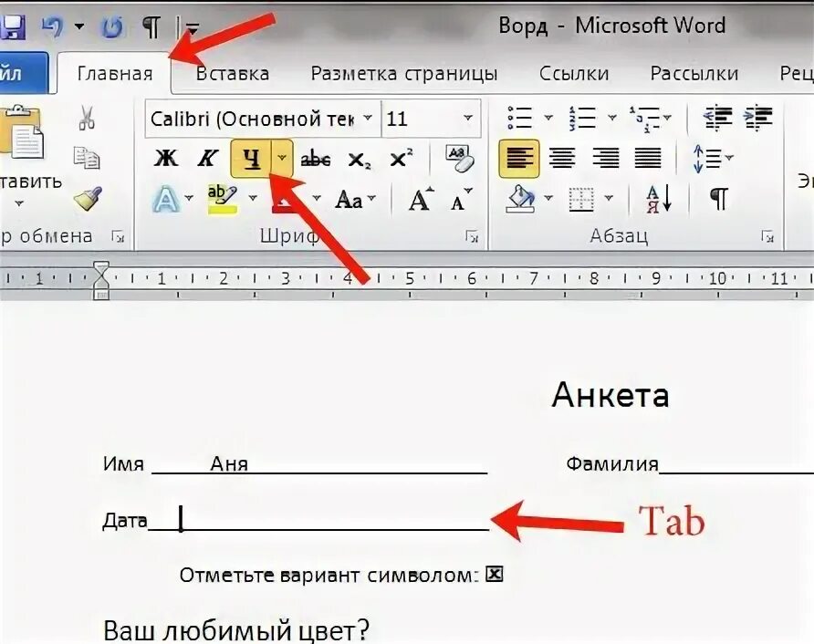Sort text with А-Я icon
Screen dimensions: 814x644
point(659,199)
